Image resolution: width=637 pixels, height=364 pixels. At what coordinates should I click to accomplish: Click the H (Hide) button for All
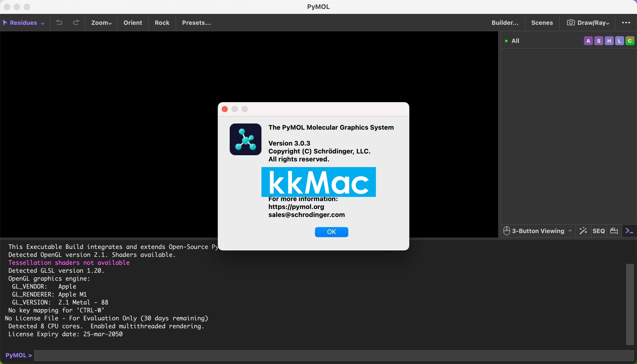[609, 41]
